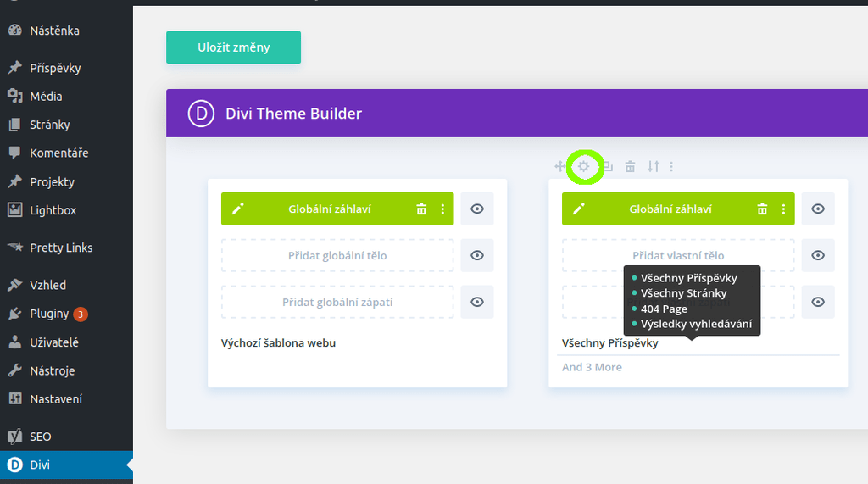Select the Divi menu item

tap(66, 465)
